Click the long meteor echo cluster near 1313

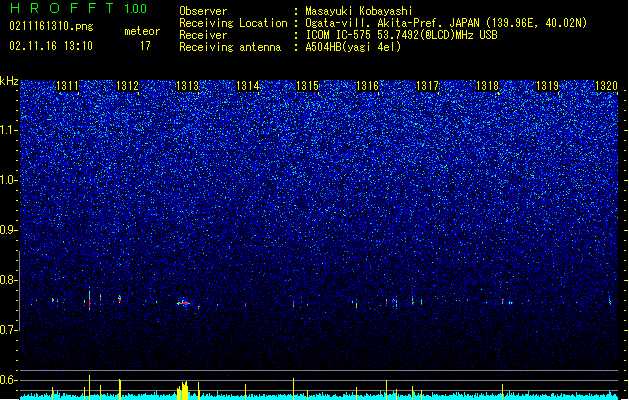(184, 303)
